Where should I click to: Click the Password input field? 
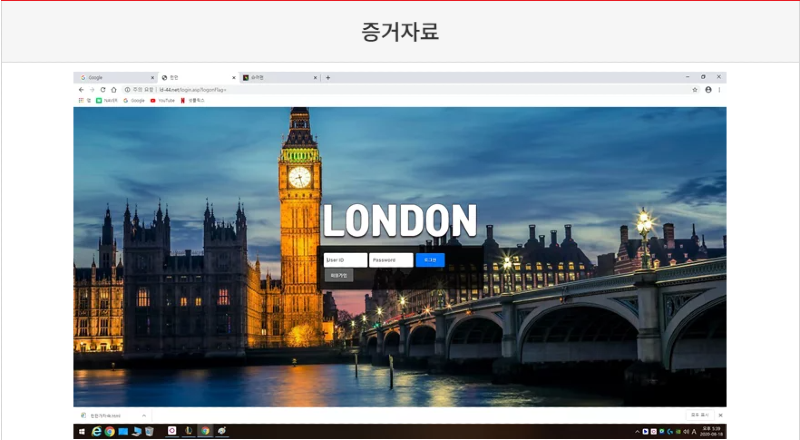(x=391, y=259)
